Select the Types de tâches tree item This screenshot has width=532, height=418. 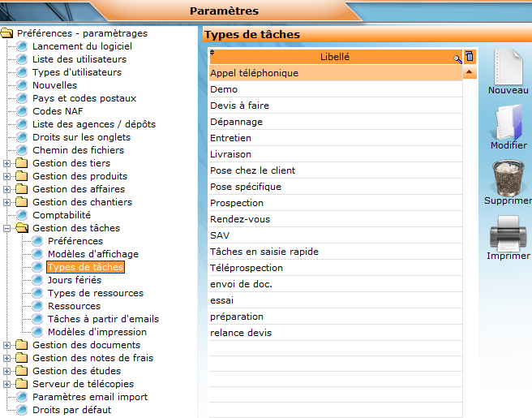point(85,267)
